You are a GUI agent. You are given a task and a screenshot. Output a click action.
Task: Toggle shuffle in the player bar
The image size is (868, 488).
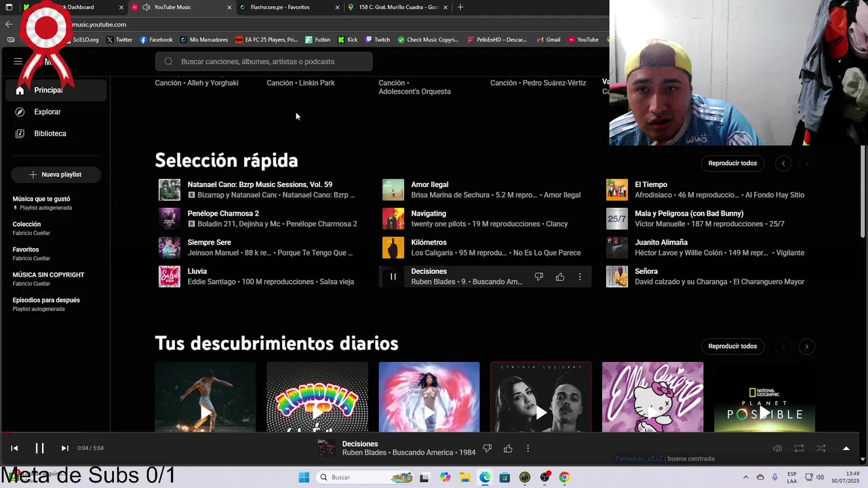click(x=821, y=448)
